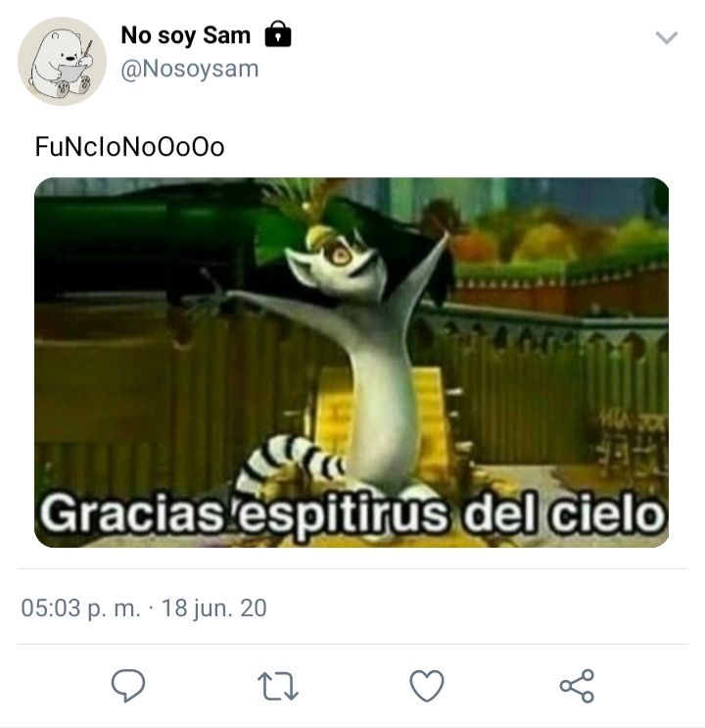Open the King Julien meme image

[x=352, y=363]
